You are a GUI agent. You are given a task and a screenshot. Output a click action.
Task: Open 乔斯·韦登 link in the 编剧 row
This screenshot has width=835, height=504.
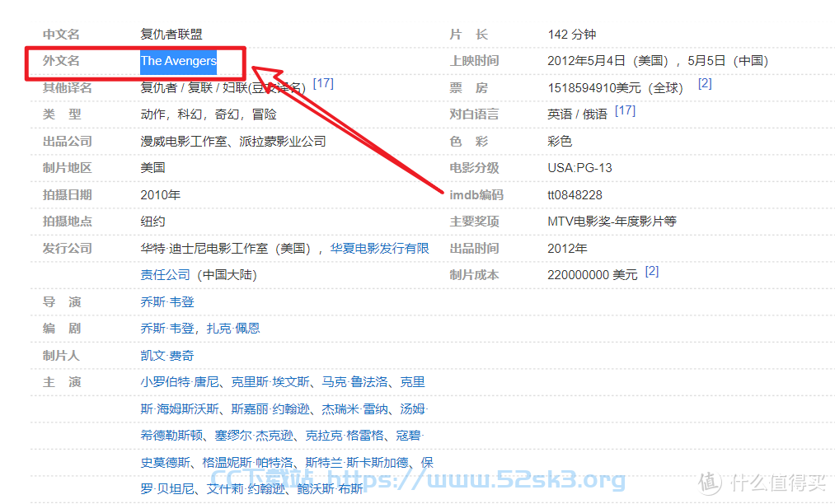point(167,329)
